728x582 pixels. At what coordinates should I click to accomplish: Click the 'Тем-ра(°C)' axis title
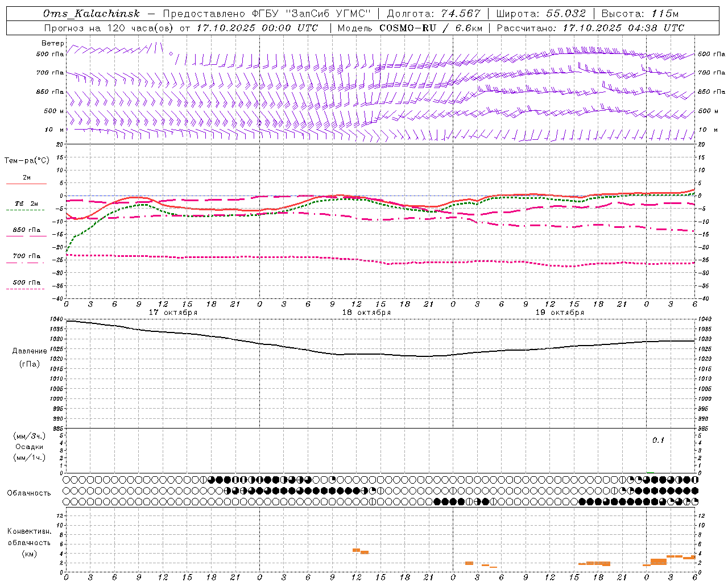point(27,161)
